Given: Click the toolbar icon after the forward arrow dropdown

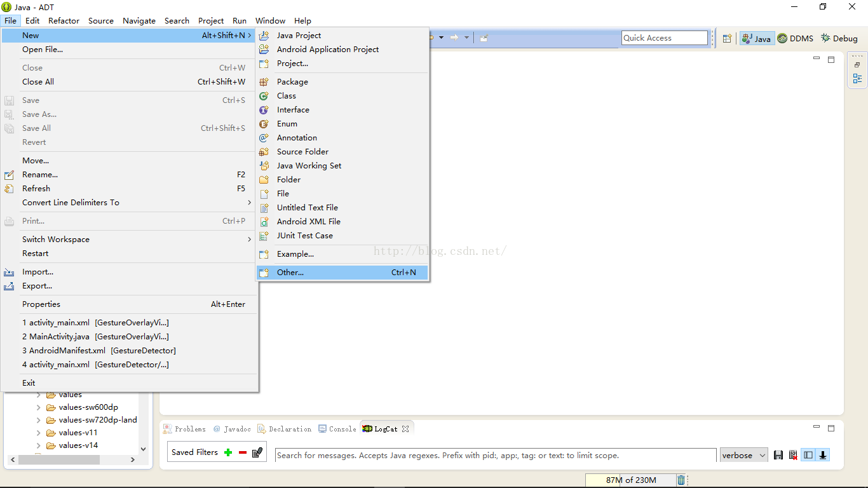Looking at the screenshot, I should [x=484, y=37].
